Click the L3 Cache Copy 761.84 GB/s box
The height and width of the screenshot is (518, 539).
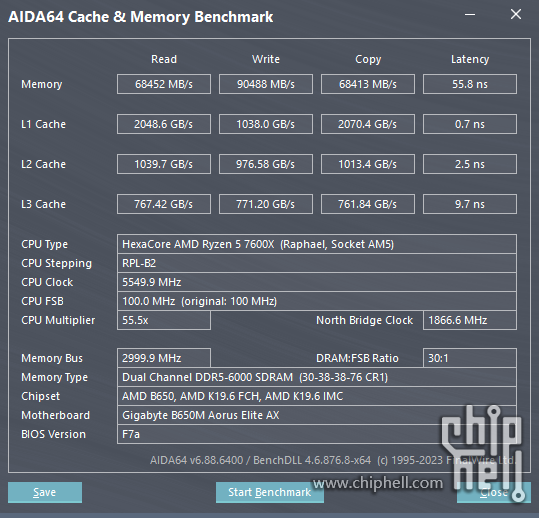368,204
